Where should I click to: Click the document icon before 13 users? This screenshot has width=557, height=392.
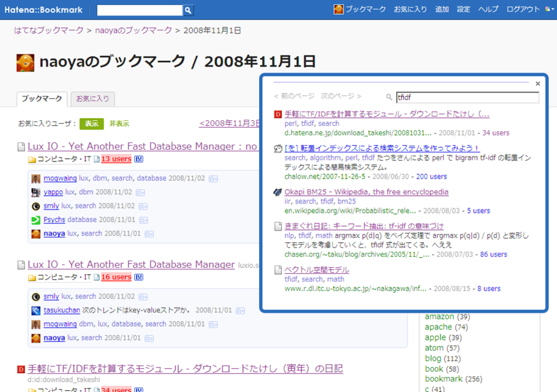(x=96, y=159)
